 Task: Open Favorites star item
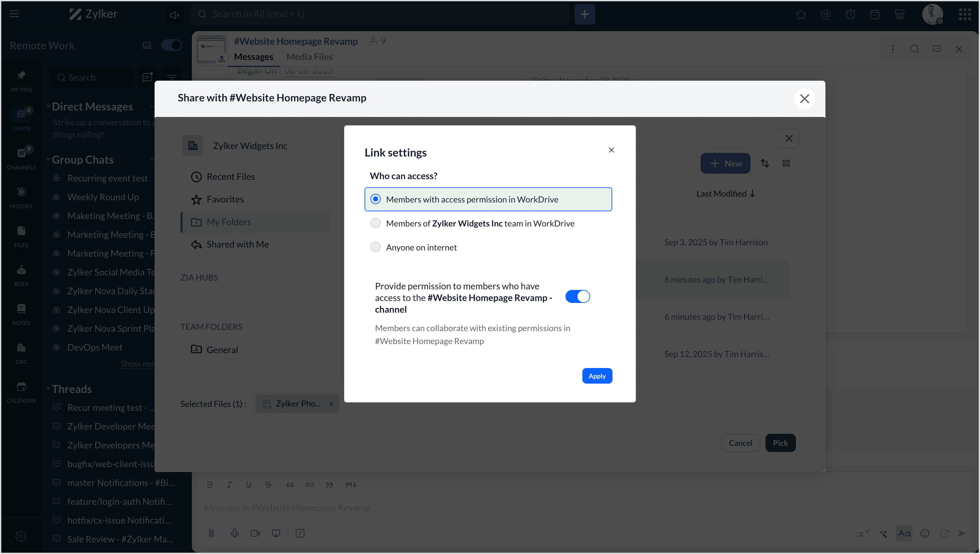tap(225, 199)
